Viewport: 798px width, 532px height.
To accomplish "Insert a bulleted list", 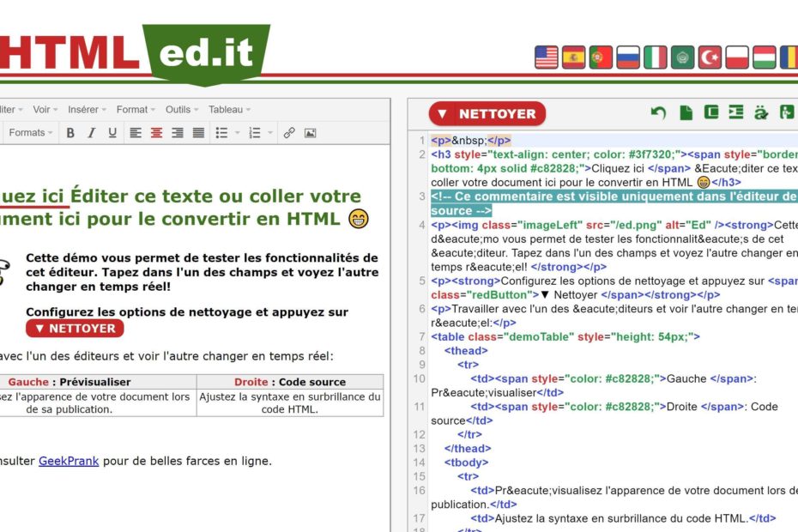I will coord(221,133).
